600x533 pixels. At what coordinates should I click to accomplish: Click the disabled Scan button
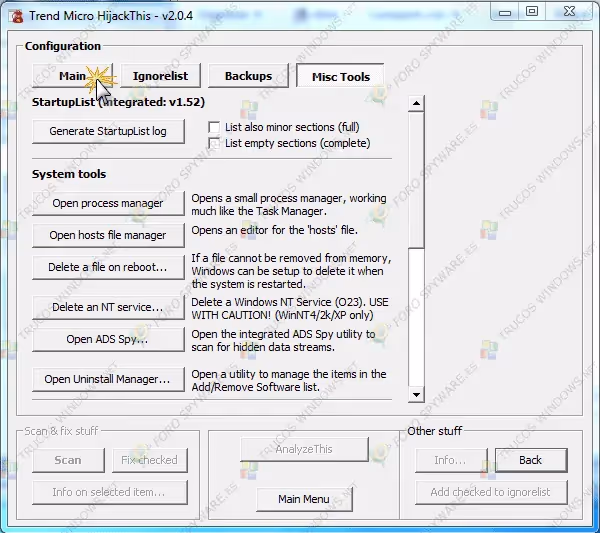(x=68, y=460)
